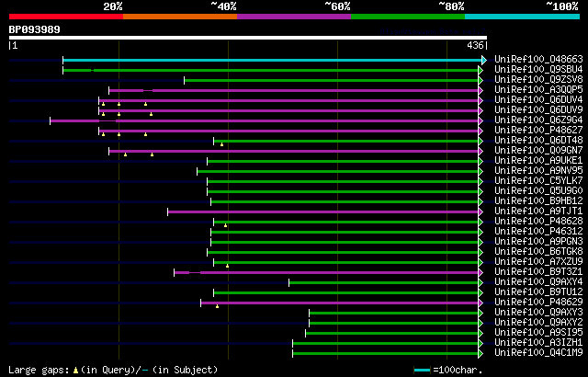The height and width of the screenshot is (377, 588).
Task: Click the cyan 100char scale bar in legend
Action: click(422, 371)
